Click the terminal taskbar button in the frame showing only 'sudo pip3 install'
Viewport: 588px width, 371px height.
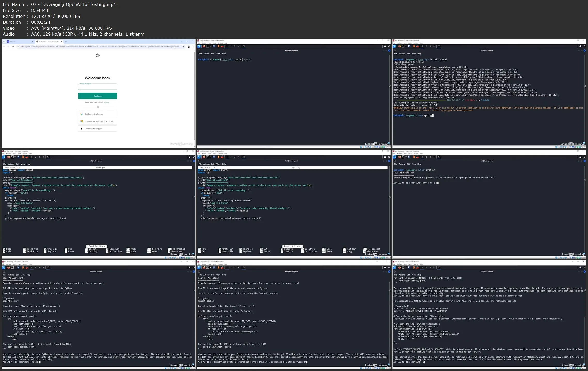243,46
